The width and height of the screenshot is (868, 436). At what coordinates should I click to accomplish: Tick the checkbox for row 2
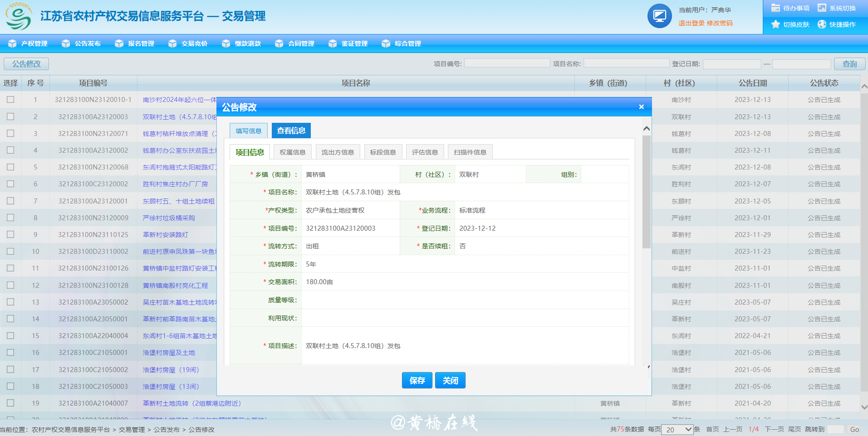tap(10, 116)
